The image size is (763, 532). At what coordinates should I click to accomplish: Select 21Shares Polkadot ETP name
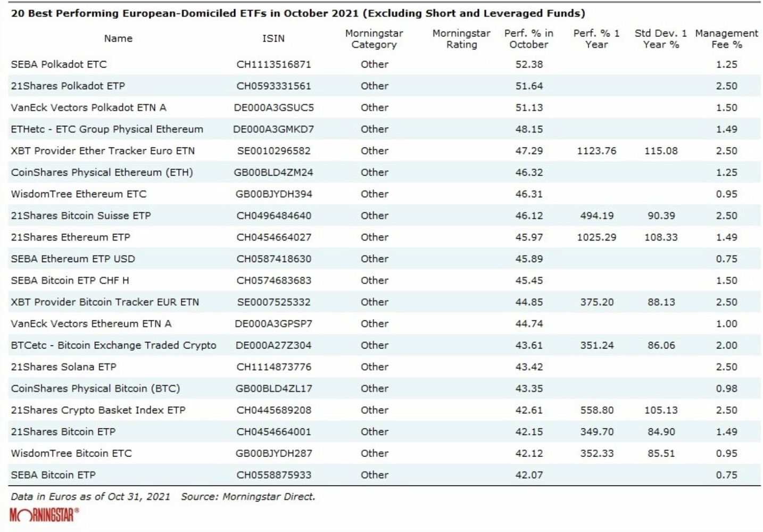coord(68,86)
